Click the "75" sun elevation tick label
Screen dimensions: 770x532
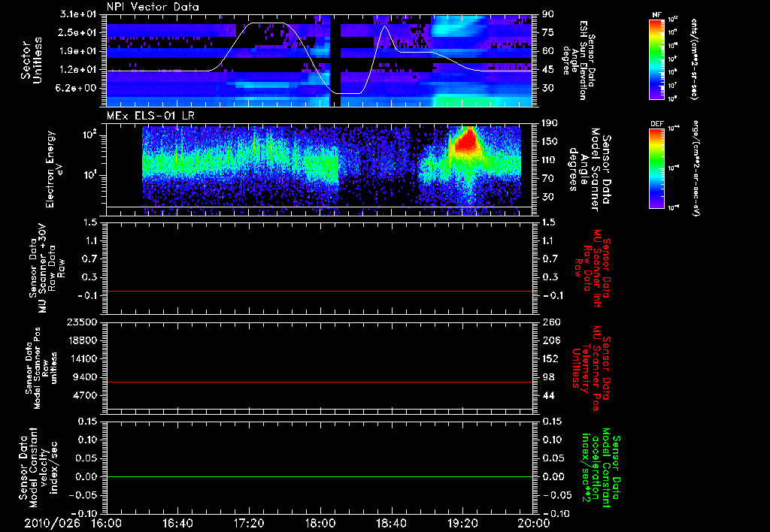click(548, 32)
